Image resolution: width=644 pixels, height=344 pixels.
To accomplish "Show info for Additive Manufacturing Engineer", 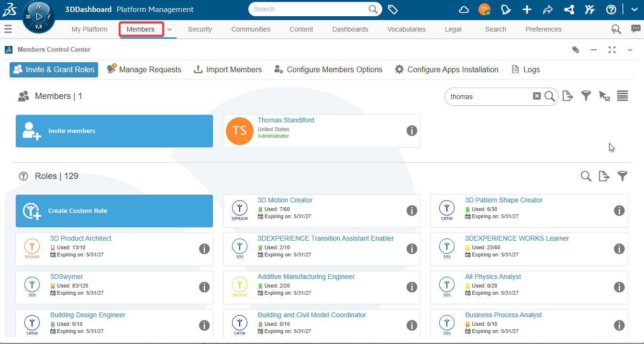I will (412, 287).
